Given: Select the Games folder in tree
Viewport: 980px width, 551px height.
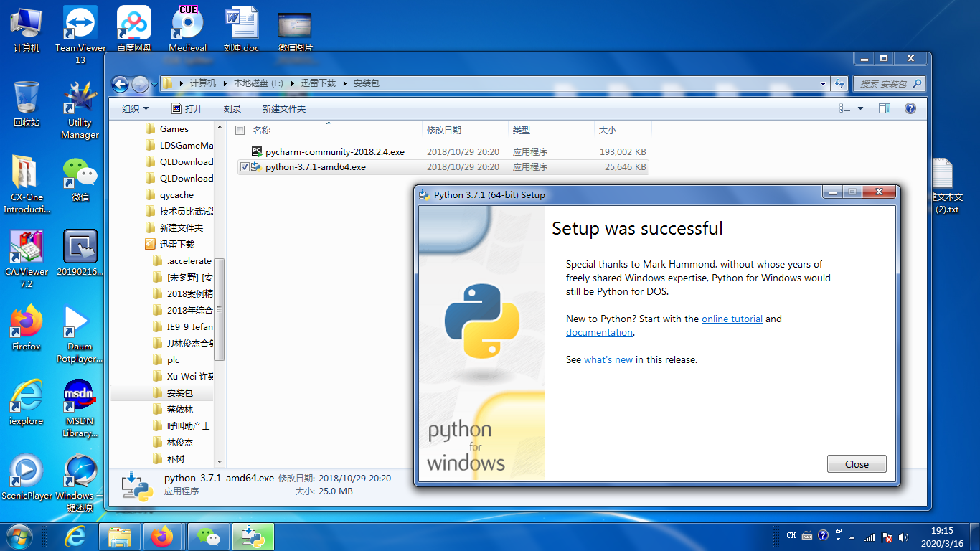Looking at the screenshot, I should [174, 129].
